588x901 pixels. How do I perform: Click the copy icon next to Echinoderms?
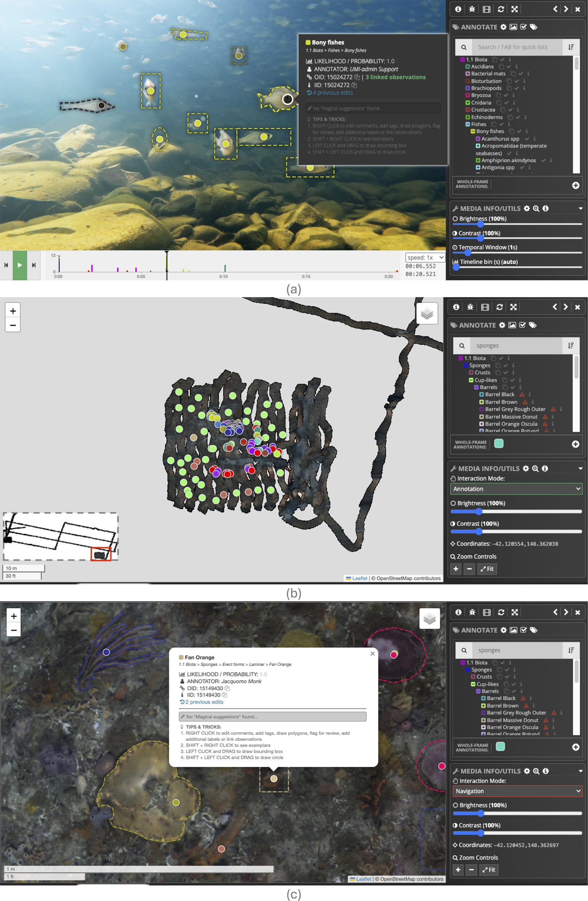coord(510,117)
